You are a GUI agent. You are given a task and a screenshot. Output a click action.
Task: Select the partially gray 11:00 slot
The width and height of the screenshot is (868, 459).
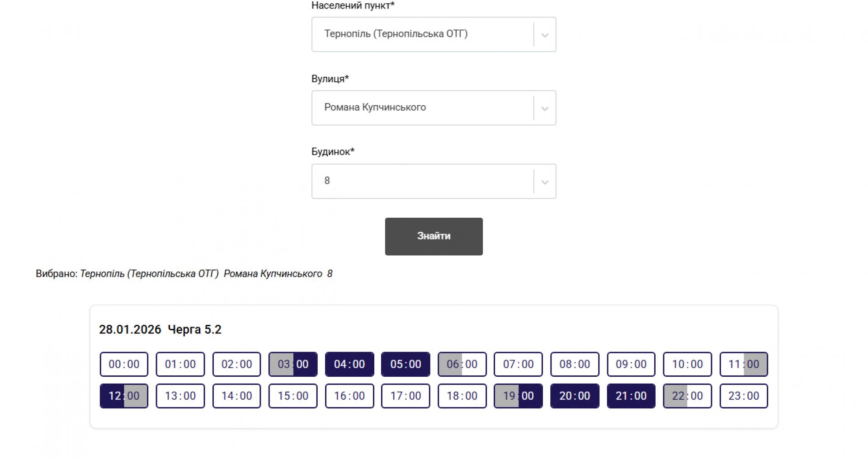pos(744,364)
